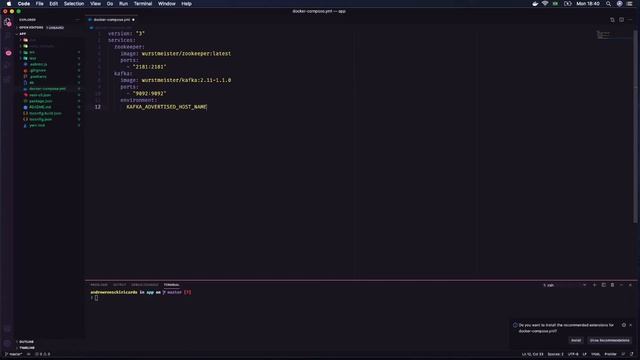Expand the TIMELINE section

[x=27, y=348]
